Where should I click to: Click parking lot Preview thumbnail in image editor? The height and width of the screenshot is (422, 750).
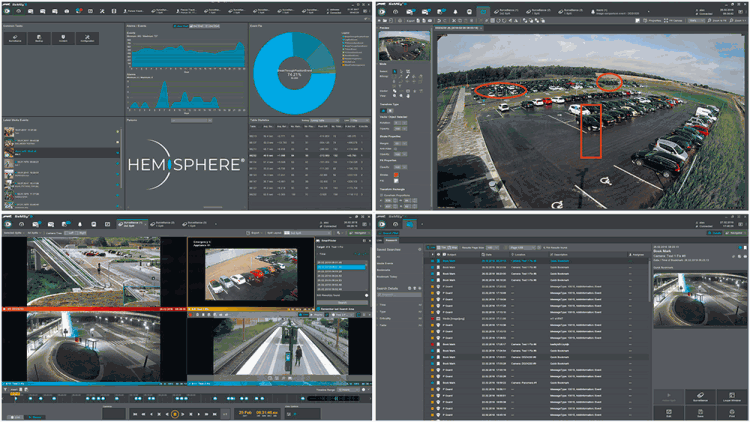404,46
